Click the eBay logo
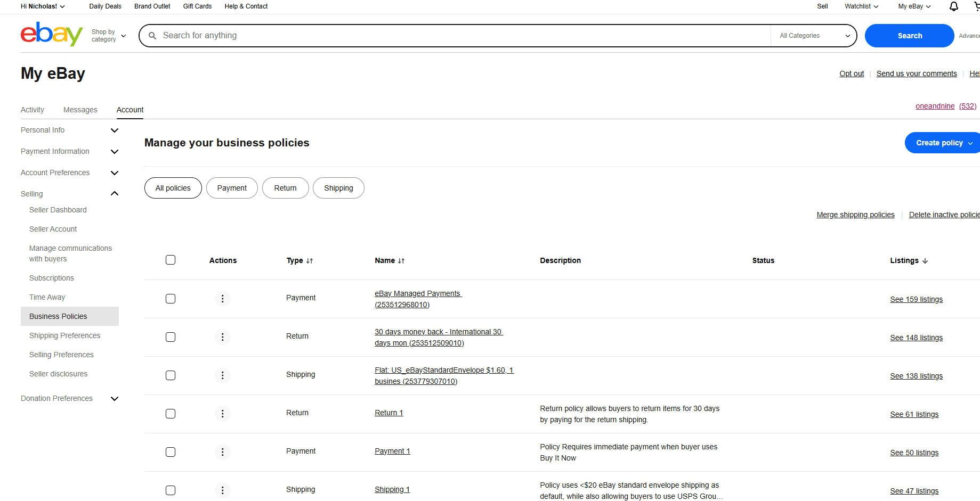 [51, 34]
